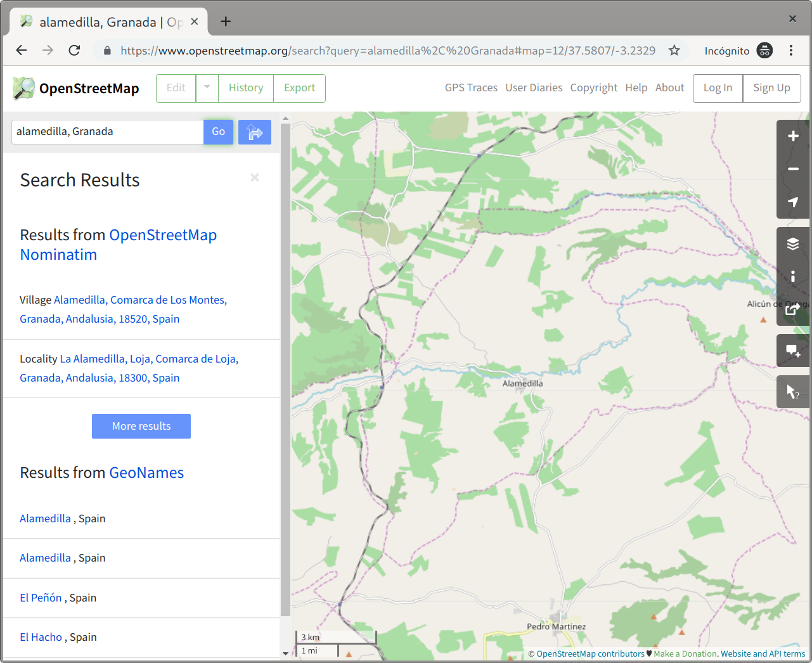This screenshot has width=812, height=663.
Task: Open directions between two points
Action: pyautogui.click(x=255, y=132)
